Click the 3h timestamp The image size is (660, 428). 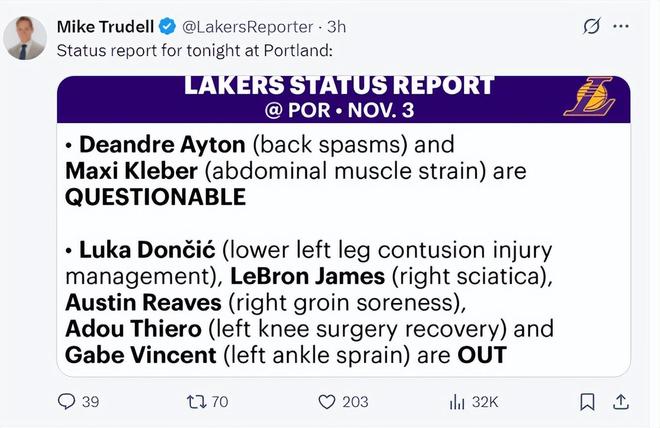coord(337,26)
